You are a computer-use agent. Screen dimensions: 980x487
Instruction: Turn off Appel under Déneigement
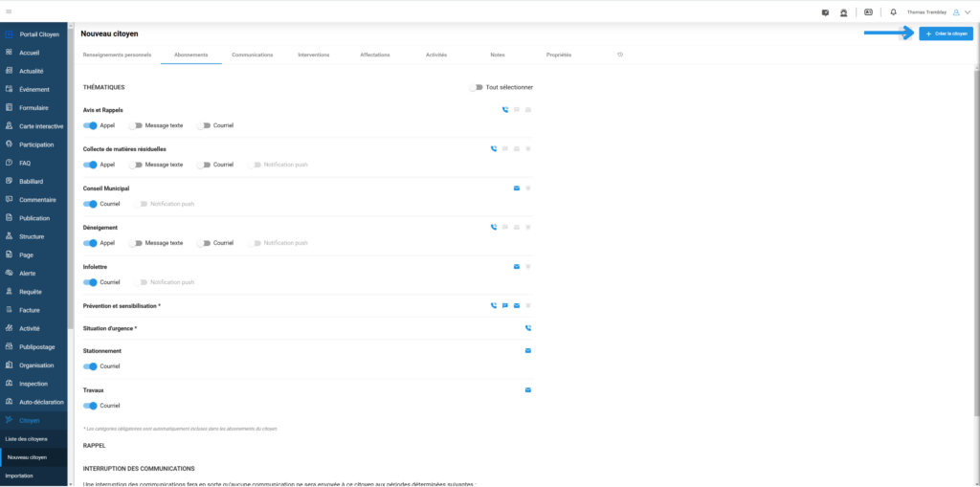pyautogui.click(x=90, y=243)
